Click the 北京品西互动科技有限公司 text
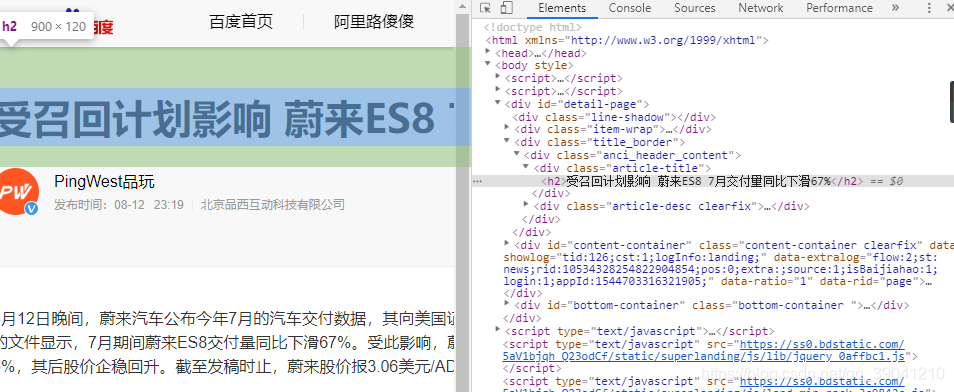 (273, 205)
